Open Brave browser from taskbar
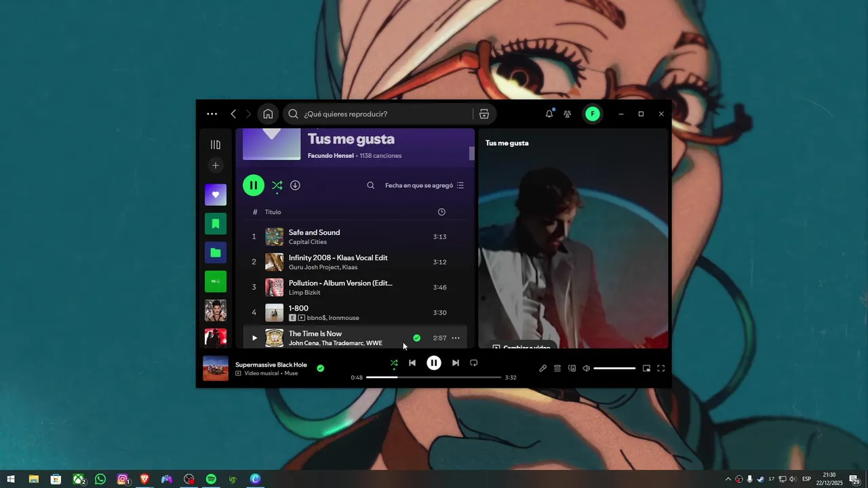This screenshot has width=868, height=488. [x=144, y=479]
